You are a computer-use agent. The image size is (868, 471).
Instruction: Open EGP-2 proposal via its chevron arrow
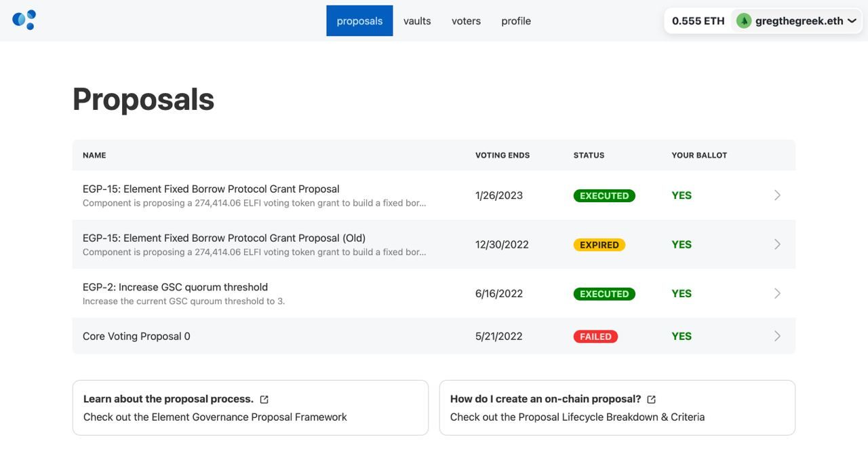777,293
